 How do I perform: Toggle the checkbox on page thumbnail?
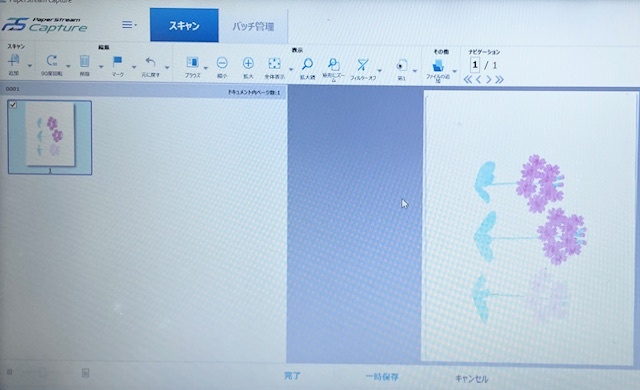13,105
